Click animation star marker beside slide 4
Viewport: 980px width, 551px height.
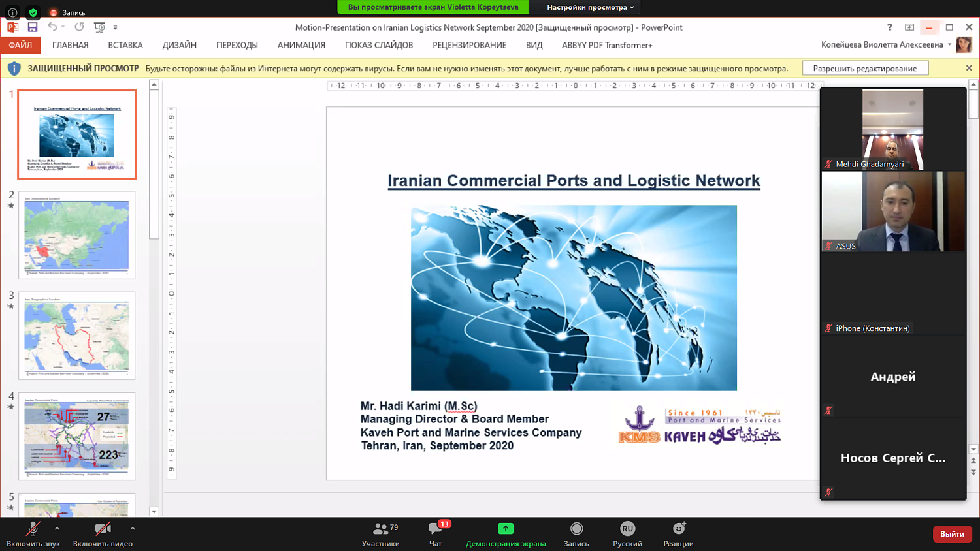tap(11, 407)
